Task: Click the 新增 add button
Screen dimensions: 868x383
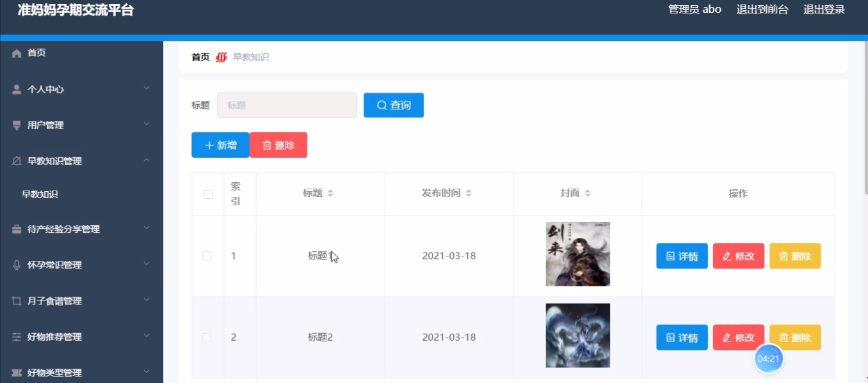Action: pyautogui.click(x=220, y=145)
